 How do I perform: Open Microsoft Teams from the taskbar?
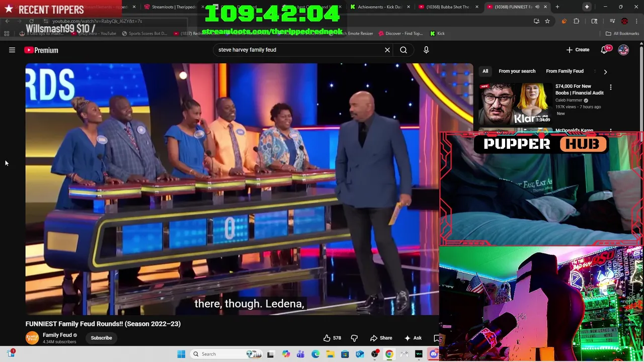coord(300,354)
